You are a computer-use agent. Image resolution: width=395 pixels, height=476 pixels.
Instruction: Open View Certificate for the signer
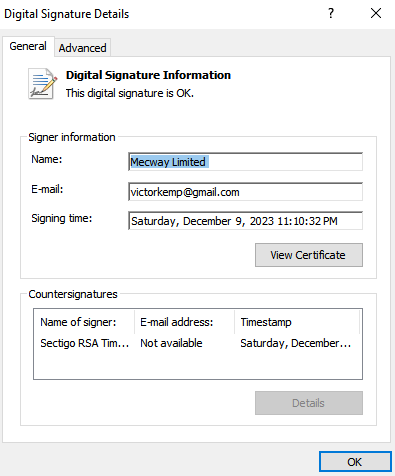click(309, 255)
